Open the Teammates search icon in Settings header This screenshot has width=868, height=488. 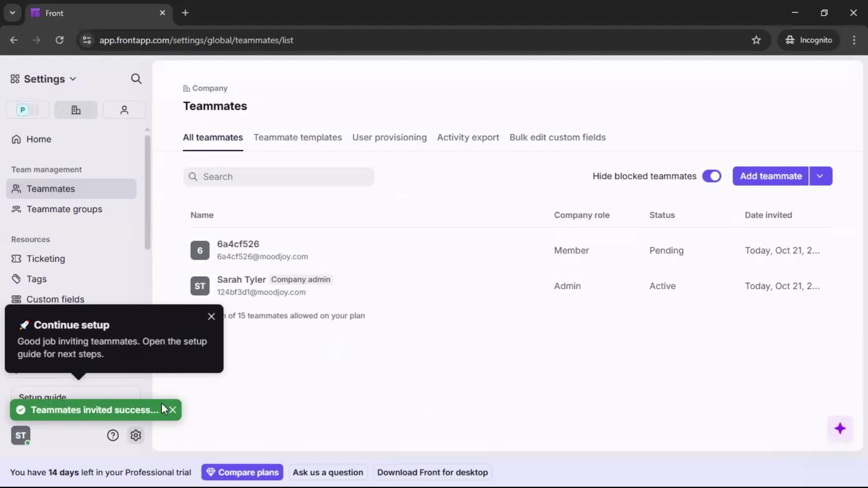pyautogui.click(x=136, y=79)
